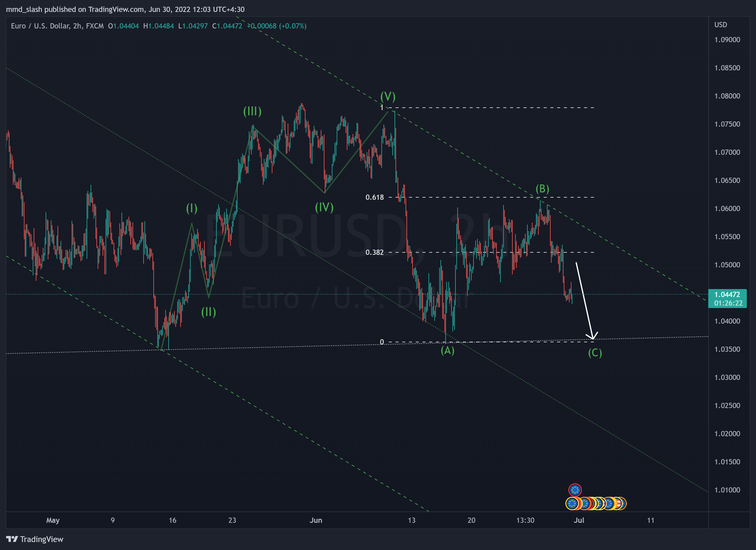Click the 0.618 Fibonacci level label
The height and width of the screenshot is (550, 756).
375,197
